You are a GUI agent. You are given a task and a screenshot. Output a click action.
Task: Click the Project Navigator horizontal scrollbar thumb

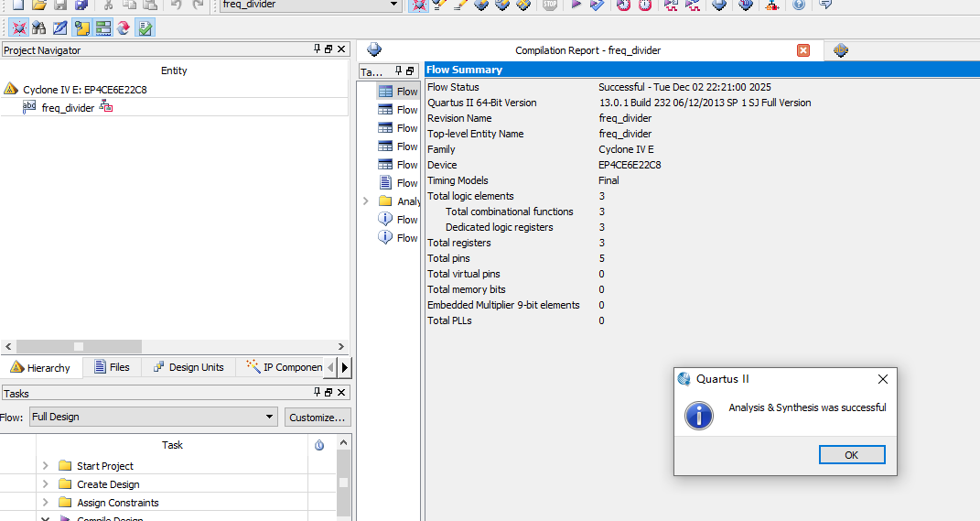79,346
